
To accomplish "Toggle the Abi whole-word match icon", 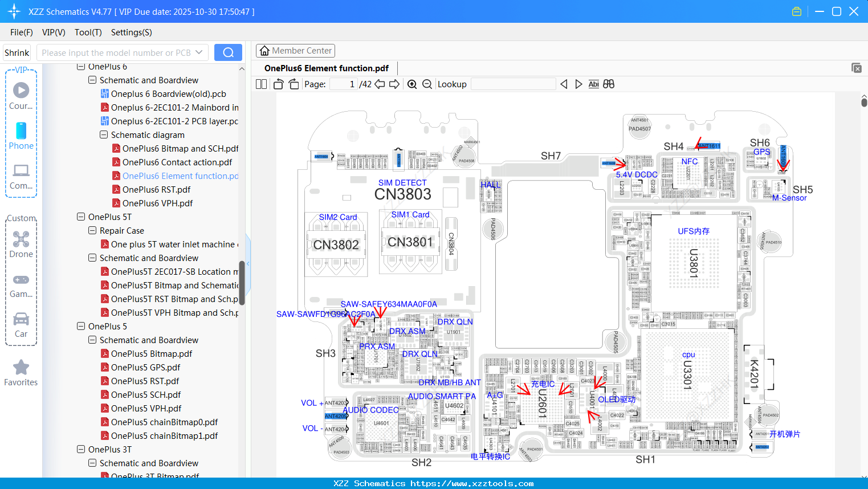I will pos(593,84).
